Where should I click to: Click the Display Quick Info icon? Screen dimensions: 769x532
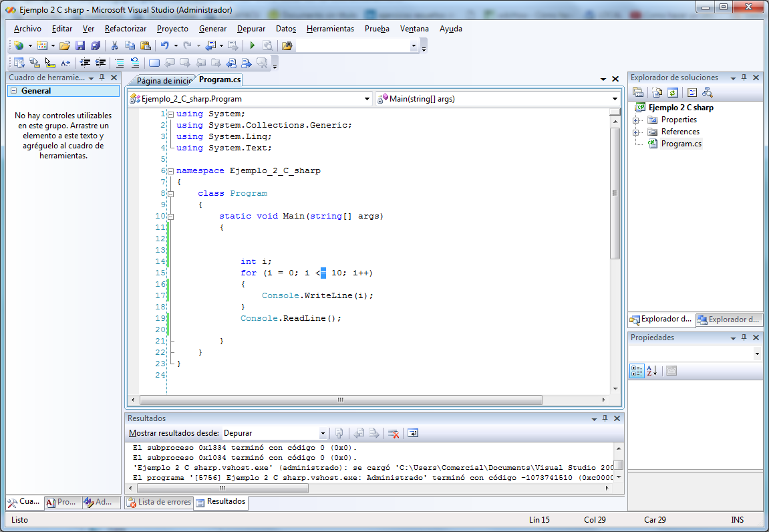[x=50, y=63]
